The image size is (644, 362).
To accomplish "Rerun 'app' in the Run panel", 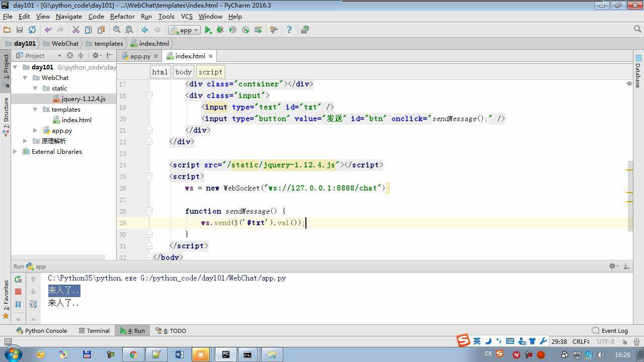I will (18, 279).
